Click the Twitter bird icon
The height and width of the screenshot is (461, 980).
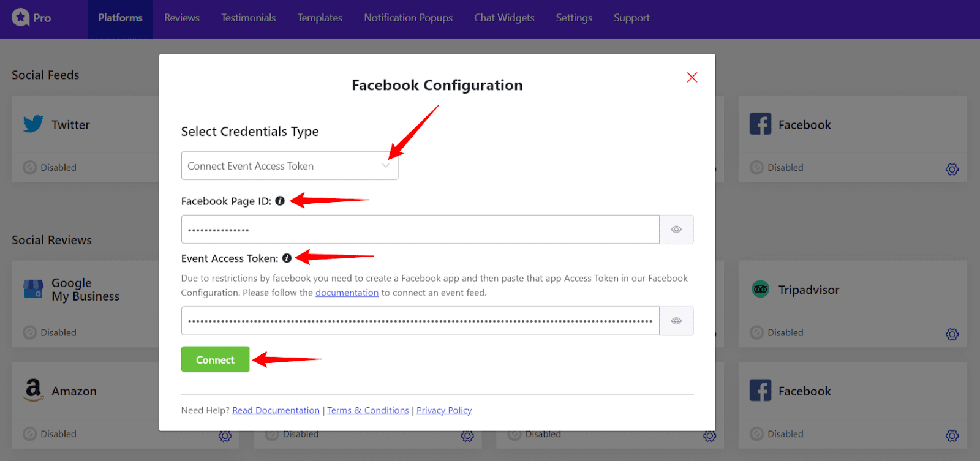33,124
